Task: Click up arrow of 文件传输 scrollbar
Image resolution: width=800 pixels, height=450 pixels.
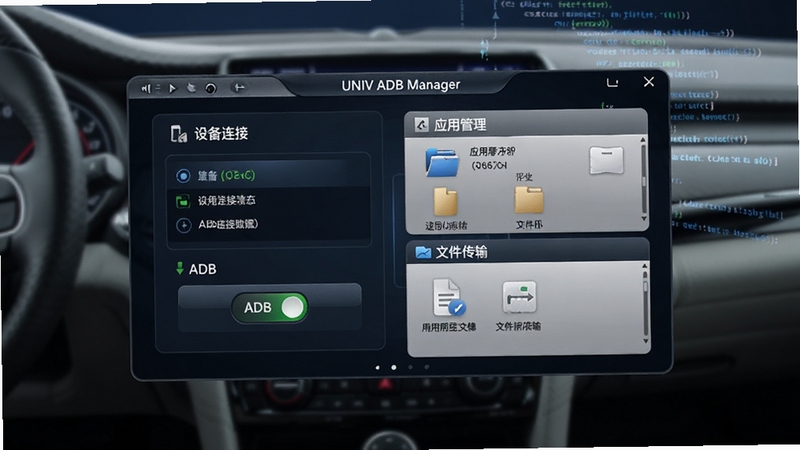Action: tap(644, 266)
